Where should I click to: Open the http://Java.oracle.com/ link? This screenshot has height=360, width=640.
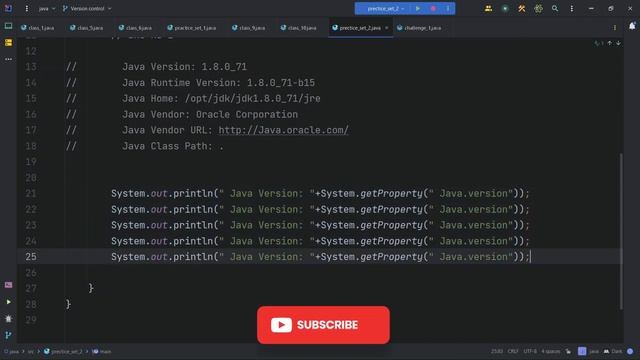[283, 130]
